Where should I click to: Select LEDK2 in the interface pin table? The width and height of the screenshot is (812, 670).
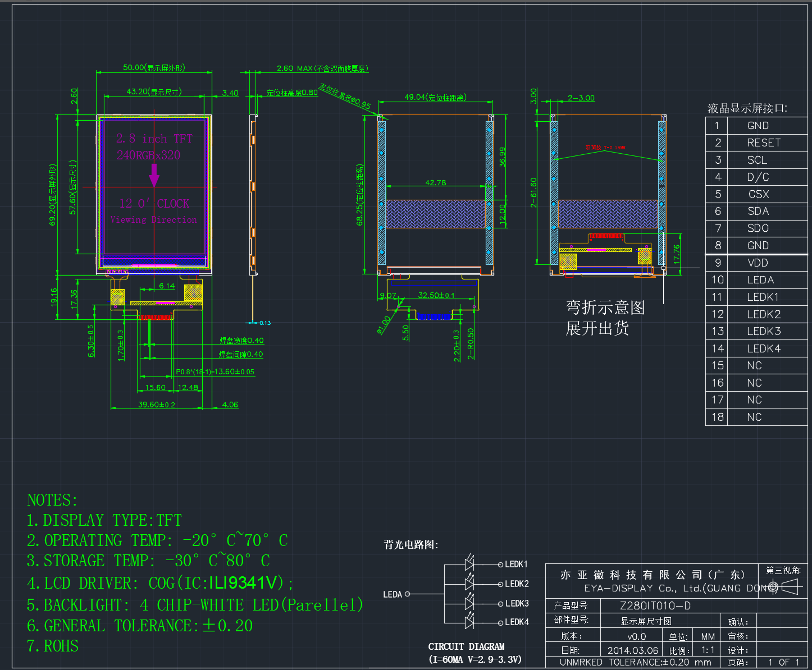pos(764,314)
